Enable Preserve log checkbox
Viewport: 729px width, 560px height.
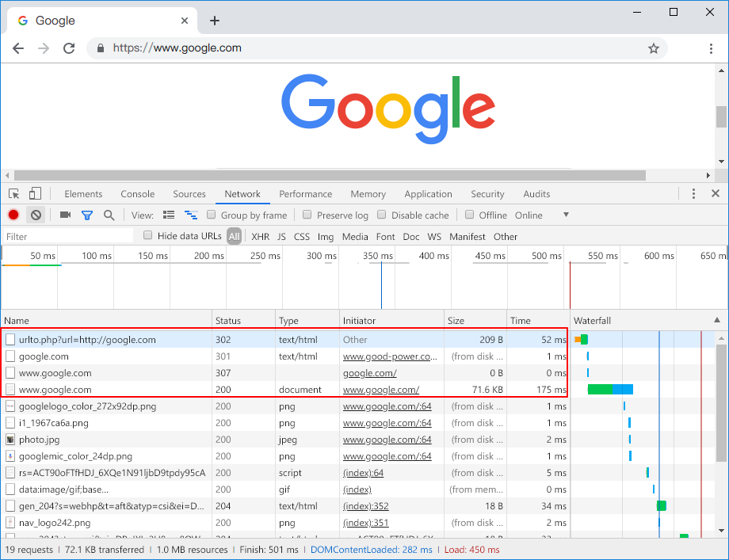click(307, 215)
